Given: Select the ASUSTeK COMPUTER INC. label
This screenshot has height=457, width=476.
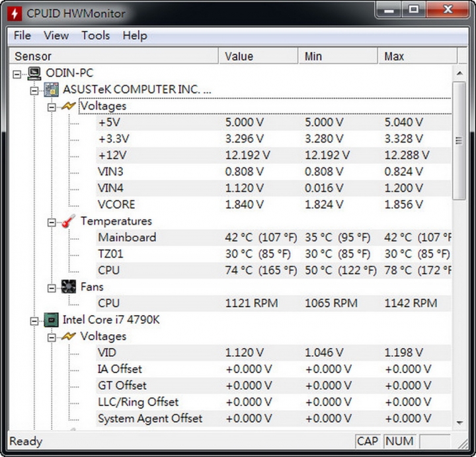Looking at the screenshot, I should 137,89.
